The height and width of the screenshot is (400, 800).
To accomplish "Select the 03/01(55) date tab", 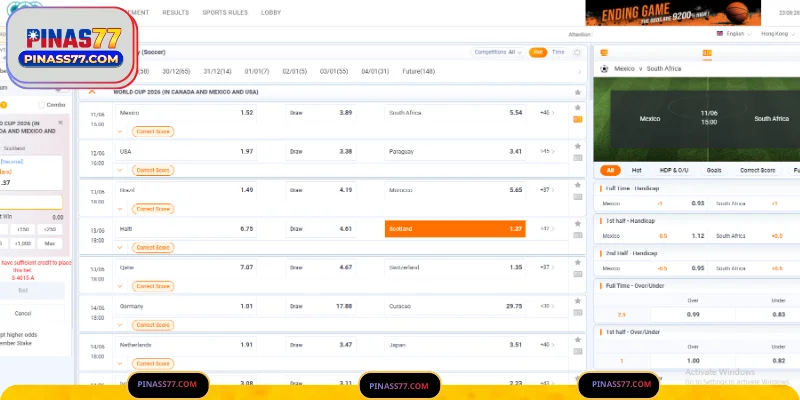I will click(334, 72).
